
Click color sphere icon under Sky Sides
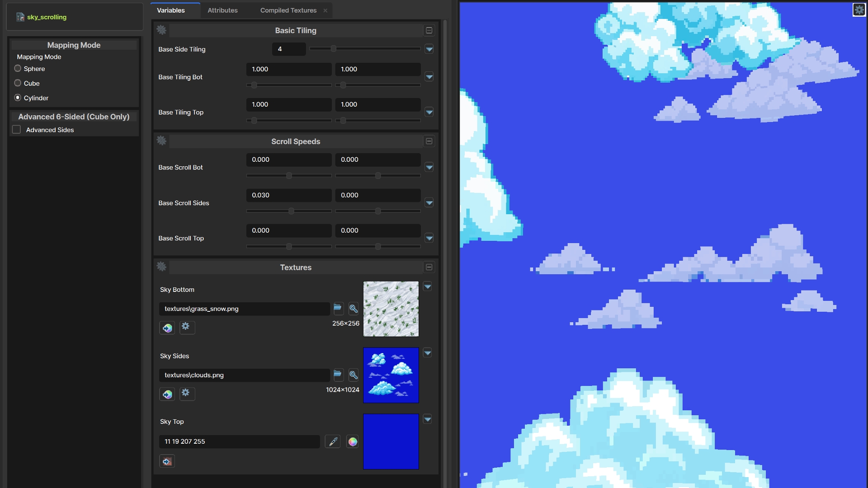167,394
